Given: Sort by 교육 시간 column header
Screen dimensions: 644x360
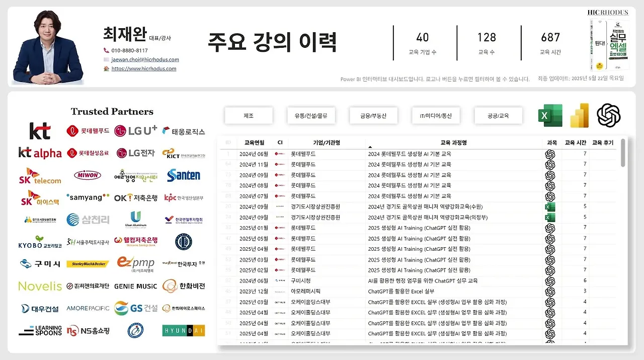Looking at the screenshot, I should 575,143.
